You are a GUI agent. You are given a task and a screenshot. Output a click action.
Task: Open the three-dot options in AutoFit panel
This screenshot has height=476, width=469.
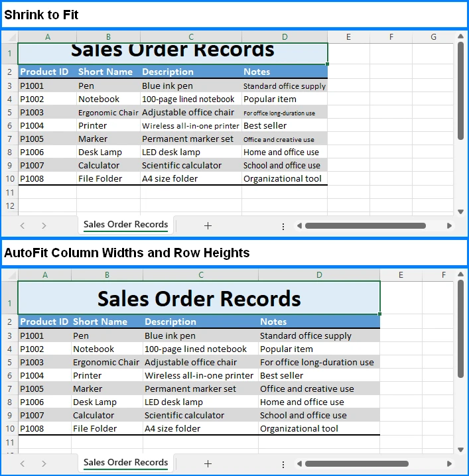(283, 464)
